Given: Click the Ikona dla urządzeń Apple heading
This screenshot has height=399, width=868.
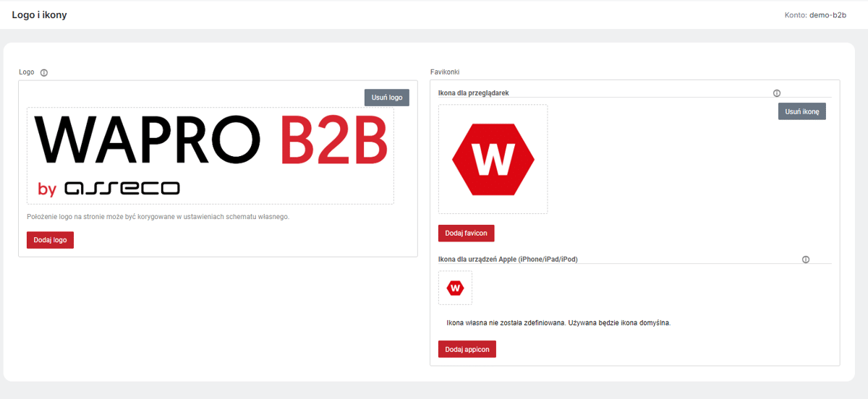Looking at the screenshot, I should (508, 259).
